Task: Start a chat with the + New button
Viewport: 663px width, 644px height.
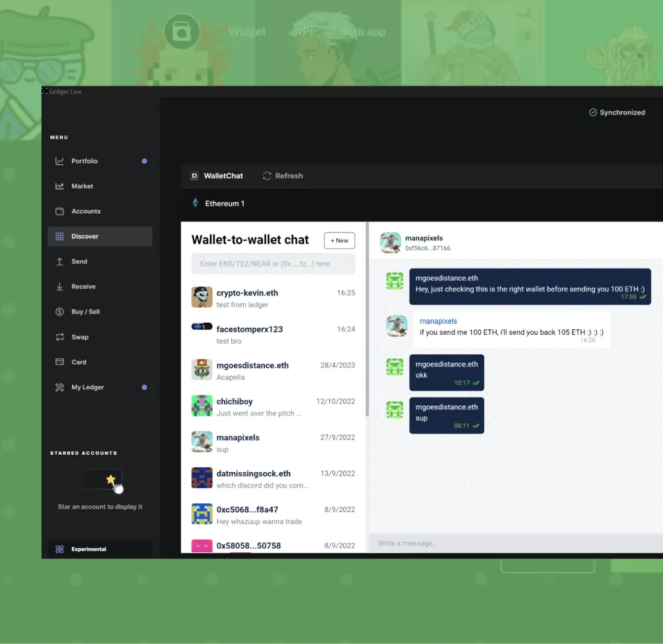Action: pos(340,240)
